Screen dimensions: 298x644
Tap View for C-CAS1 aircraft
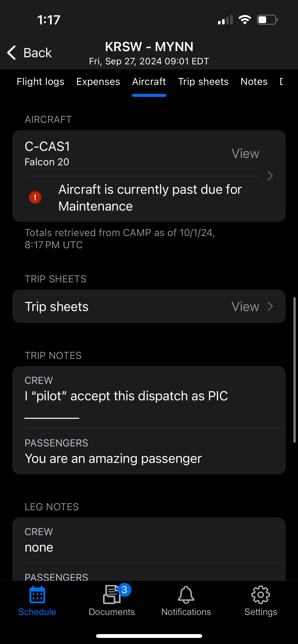coord(245,153)
